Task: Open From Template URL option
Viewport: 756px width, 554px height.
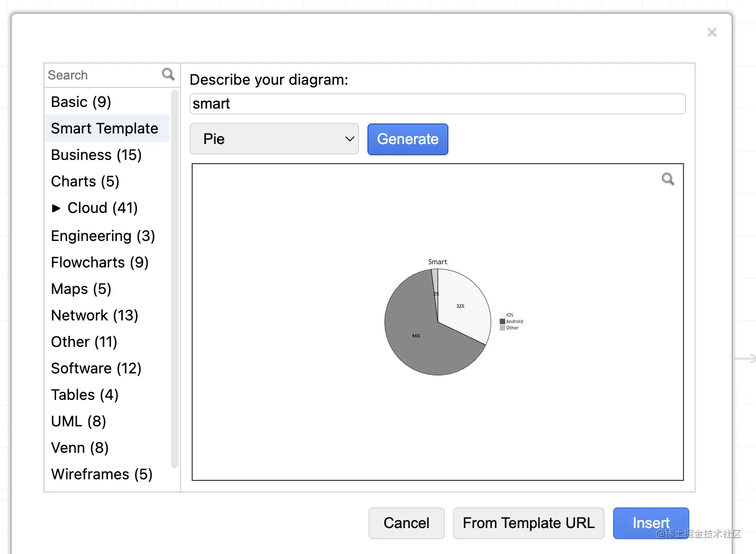Action: click(528, 523)
